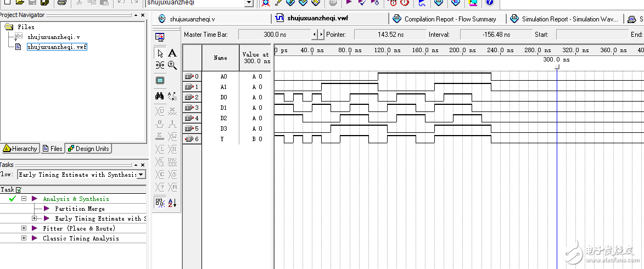This screenshot has width=644, height=269.
Task: Expand the Classic Timing Analysis task
Action: [x=24, y=238]
